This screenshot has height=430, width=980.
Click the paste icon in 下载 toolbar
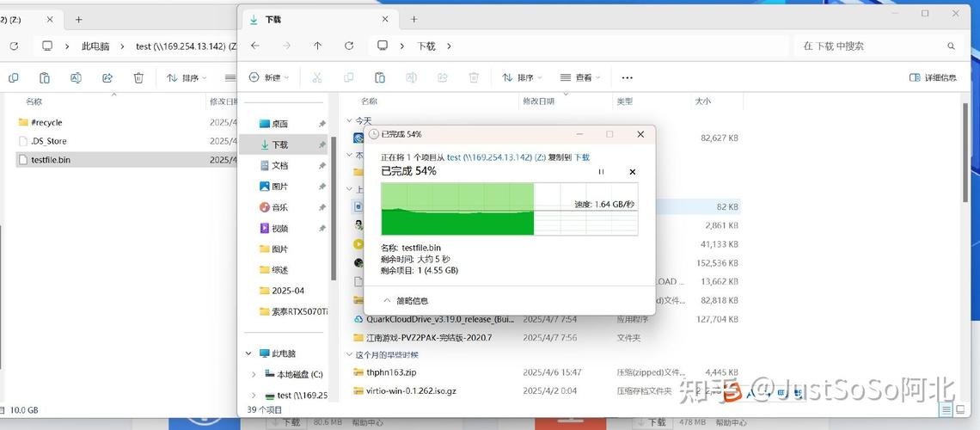[x=380, y=77]
